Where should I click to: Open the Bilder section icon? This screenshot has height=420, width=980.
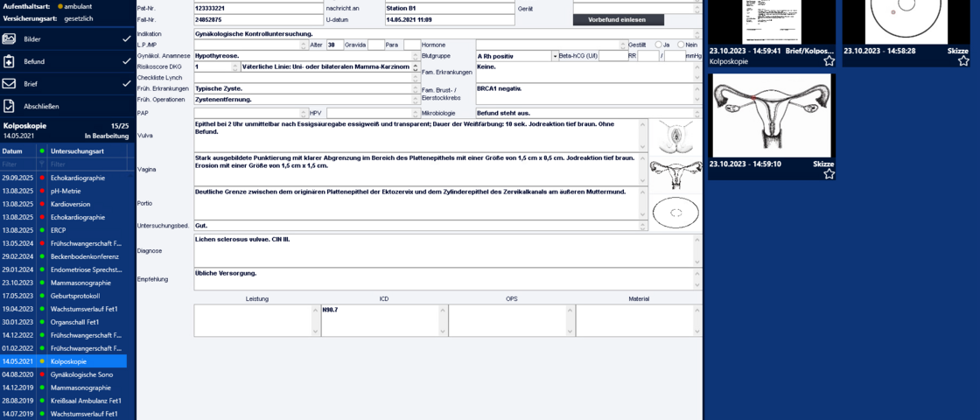click(10, 39)
